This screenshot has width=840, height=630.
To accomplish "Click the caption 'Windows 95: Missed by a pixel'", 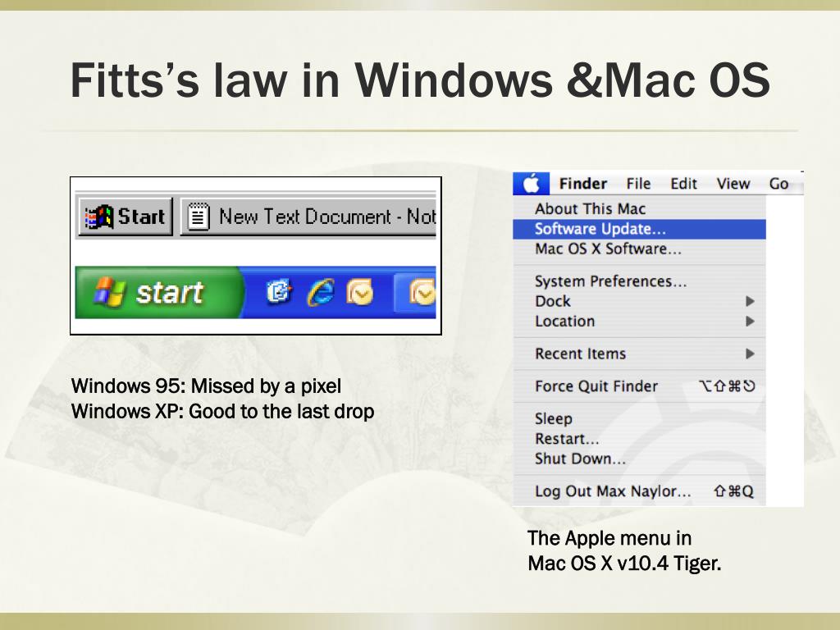I will click(x=206, y=386).
